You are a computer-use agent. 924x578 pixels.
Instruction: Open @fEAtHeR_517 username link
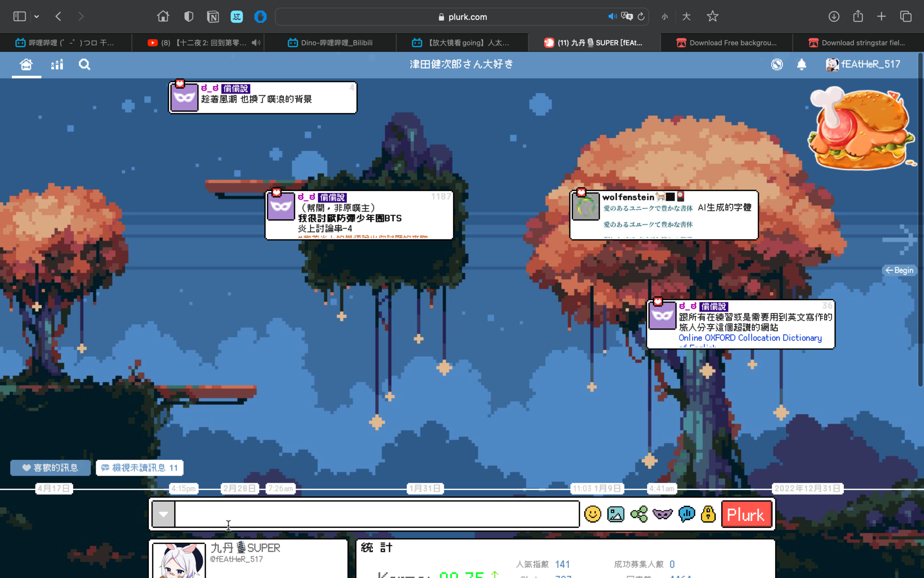point(236,559)
